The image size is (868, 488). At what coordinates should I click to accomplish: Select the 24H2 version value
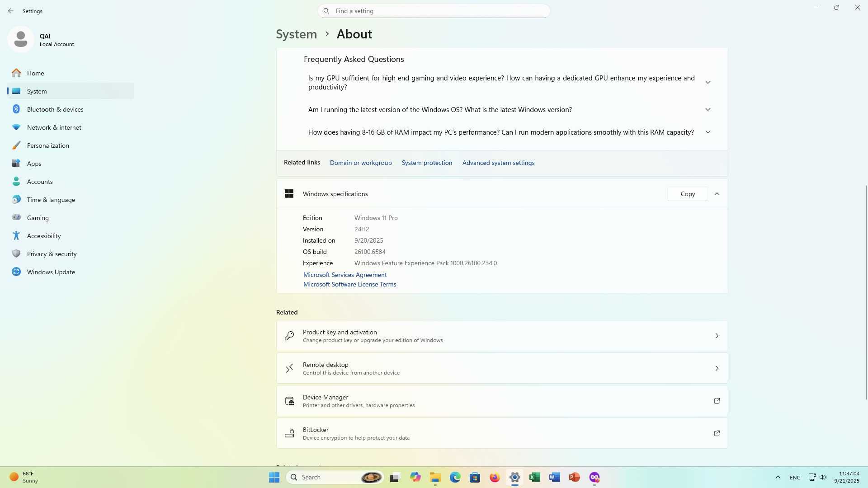[x=362, y=229]
